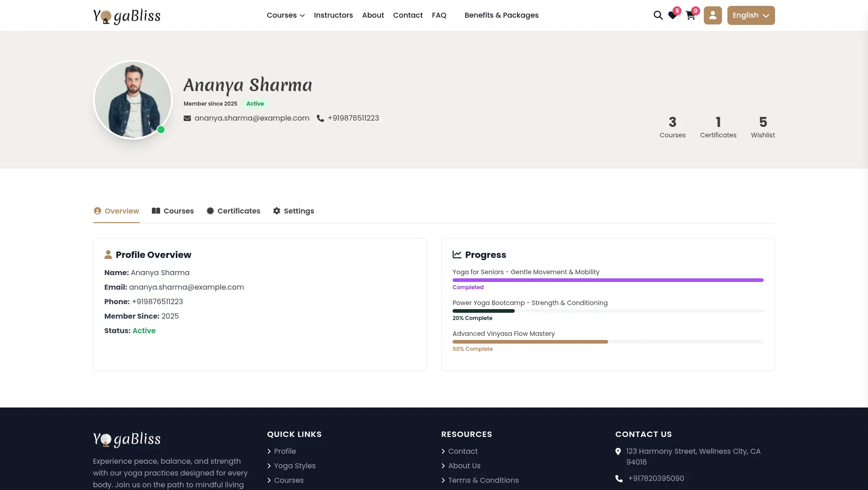Select the Courses tab with book icon
Viewport: 868px width, 490px height.
[172, 211]
